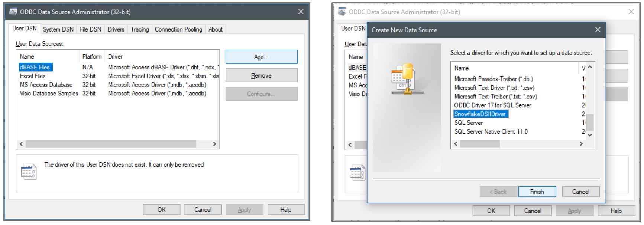Screen dimensions: 644x225
Task: Click Cancel in the left ODBC window
Action: click(203, 209)
